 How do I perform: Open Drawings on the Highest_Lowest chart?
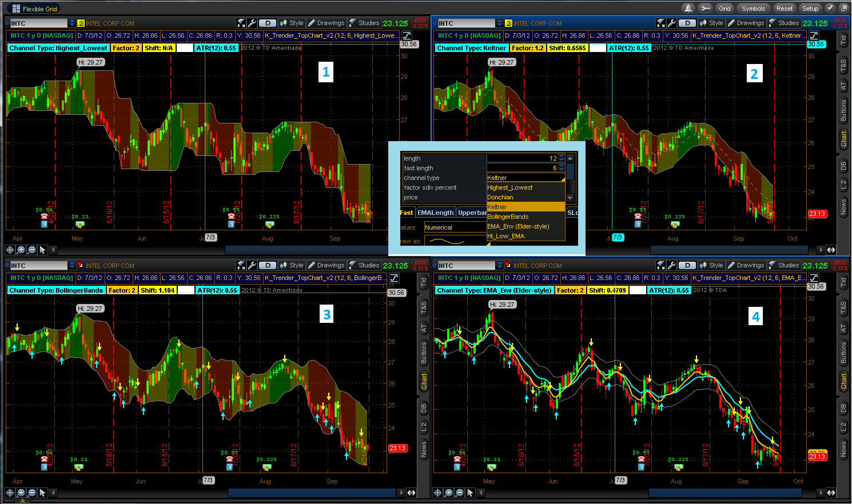[327, 23]
